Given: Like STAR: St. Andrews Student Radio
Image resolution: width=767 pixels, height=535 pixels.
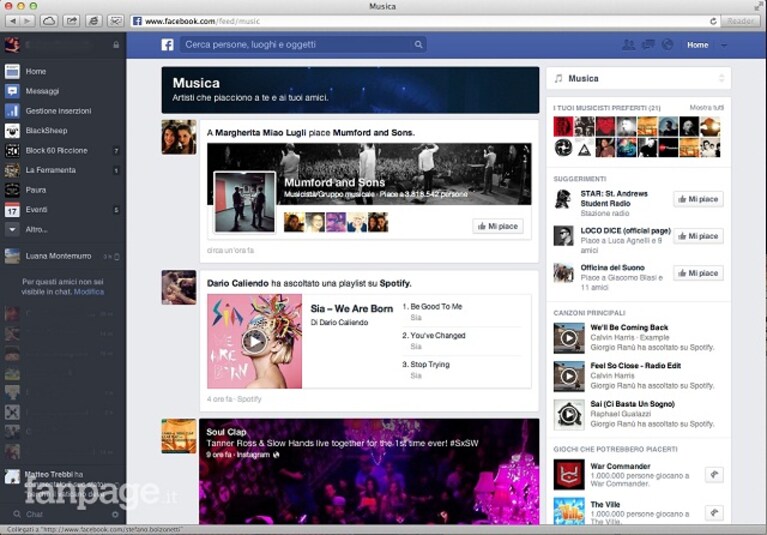Looking at the screenshot, I should click(x=699, y=199).
